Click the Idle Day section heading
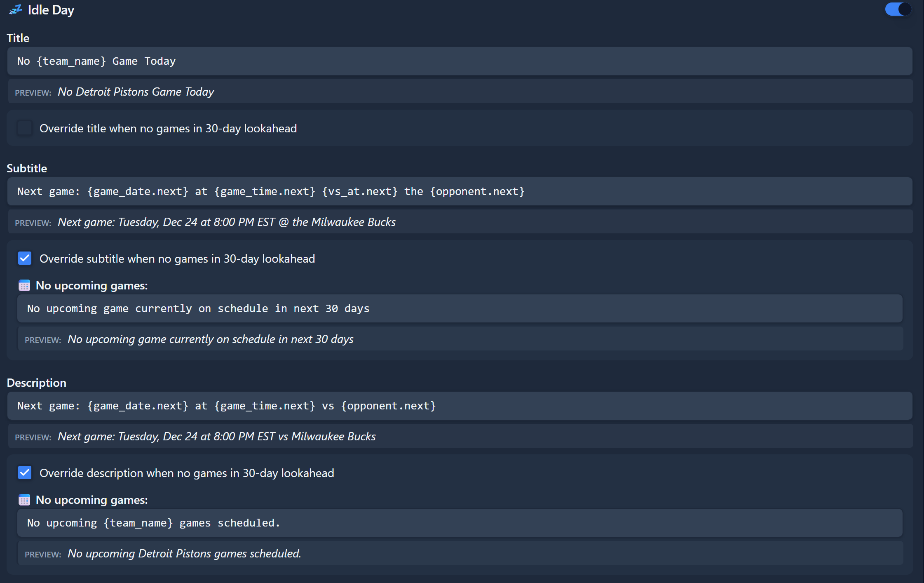The image size is (924, 583). click(51, 10)
